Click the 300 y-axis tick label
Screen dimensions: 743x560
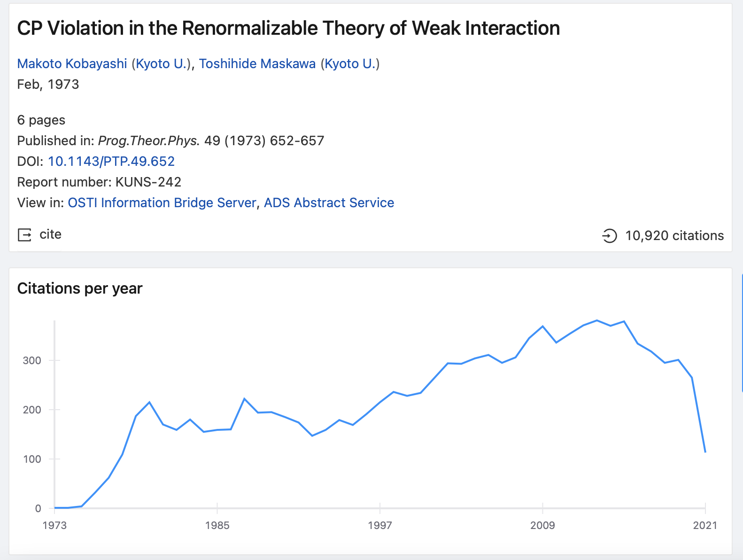32,360
